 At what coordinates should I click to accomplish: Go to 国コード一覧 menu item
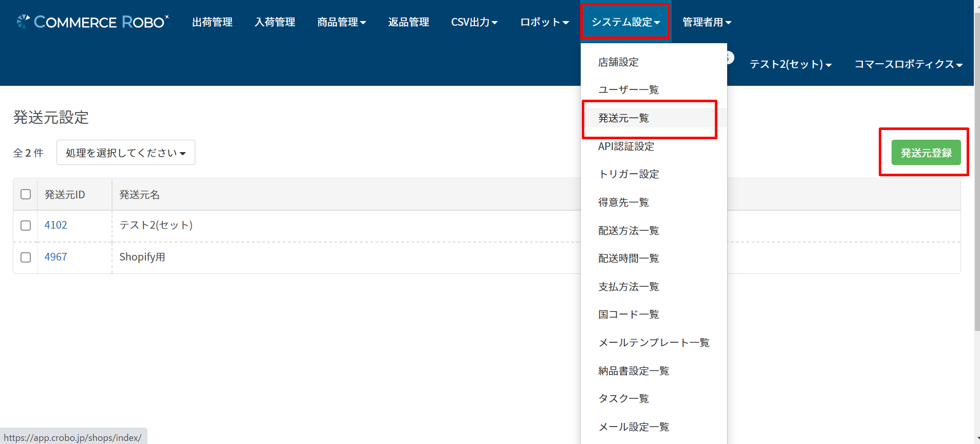654,314
